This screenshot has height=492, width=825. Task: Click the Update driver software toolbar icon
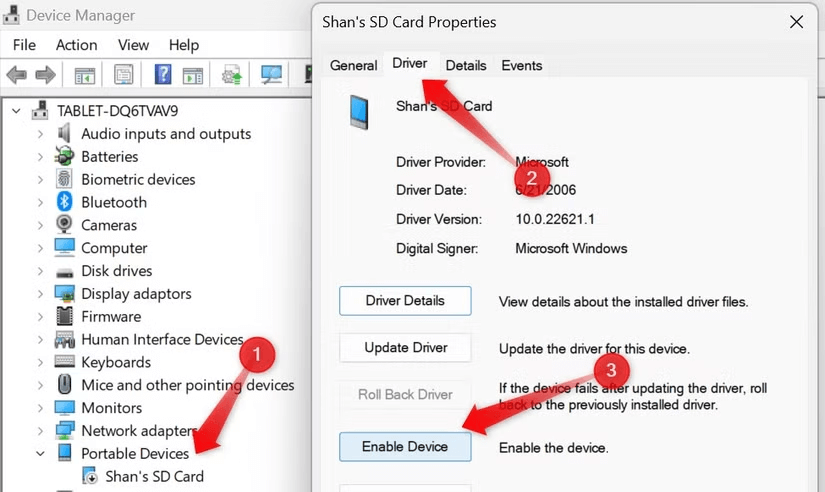pos(233,75)
